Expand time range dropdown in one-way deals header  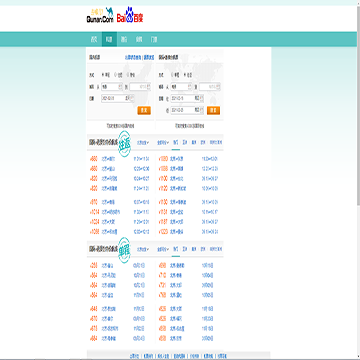[163, 249]
